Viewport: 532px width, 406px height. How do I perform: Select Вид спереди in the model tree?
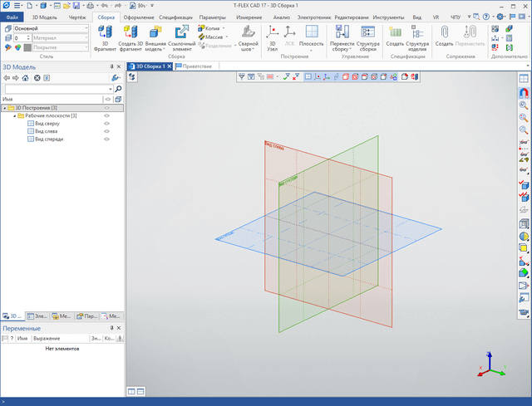pos(50,139)
